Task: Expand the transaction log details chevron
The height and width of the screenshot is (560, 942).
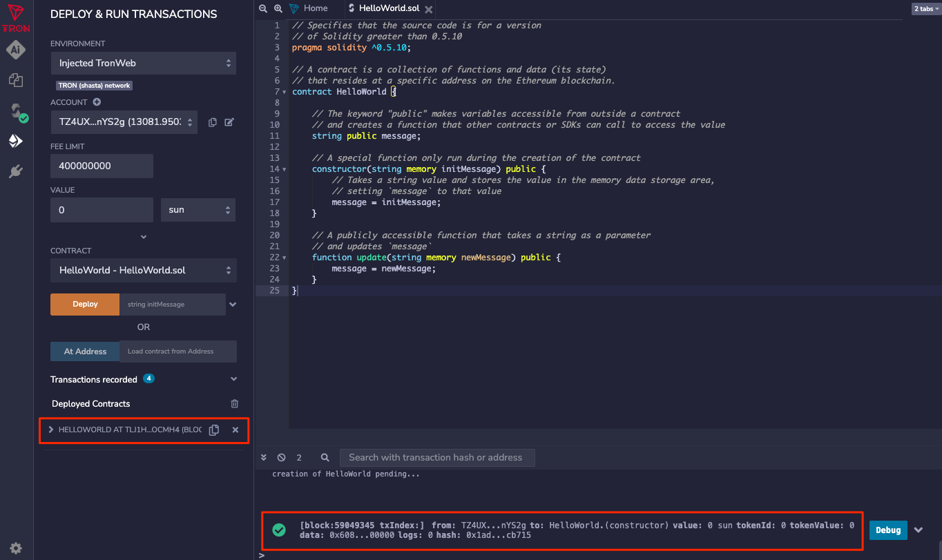Action: (919, 530)
